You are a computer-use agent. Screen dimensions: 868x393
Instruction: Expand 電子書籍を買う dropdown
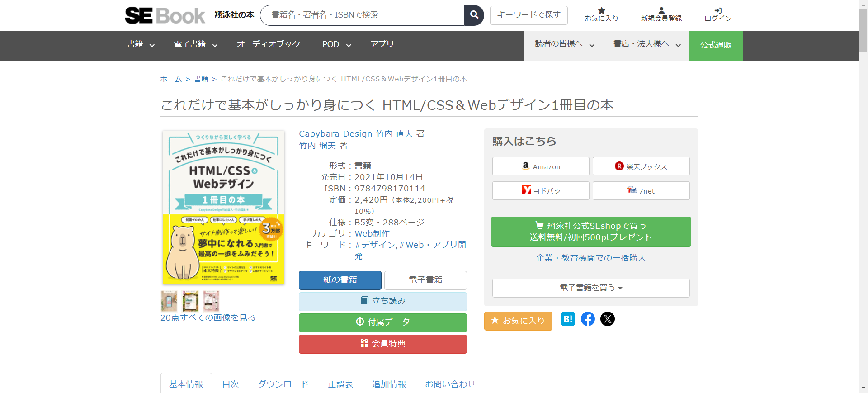tap(591, 288)
